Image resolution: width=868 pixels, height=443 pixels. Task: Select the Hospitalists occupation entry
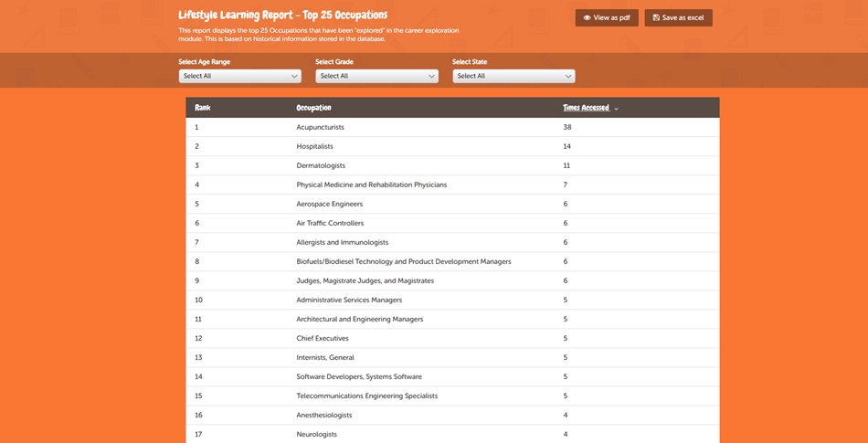(x=314, y=146)
